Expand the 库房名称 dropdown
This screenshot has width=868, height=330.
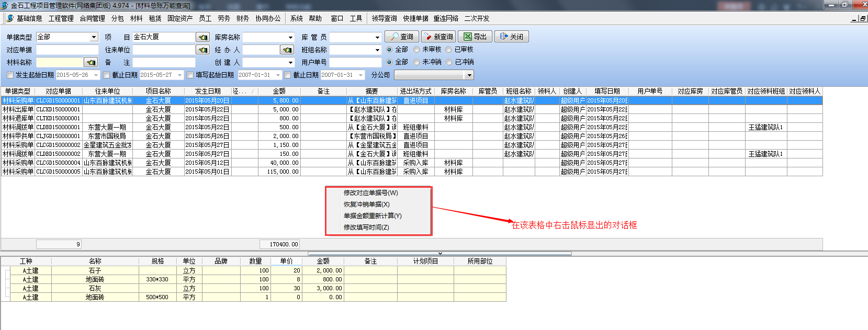[x=291, y=37]
